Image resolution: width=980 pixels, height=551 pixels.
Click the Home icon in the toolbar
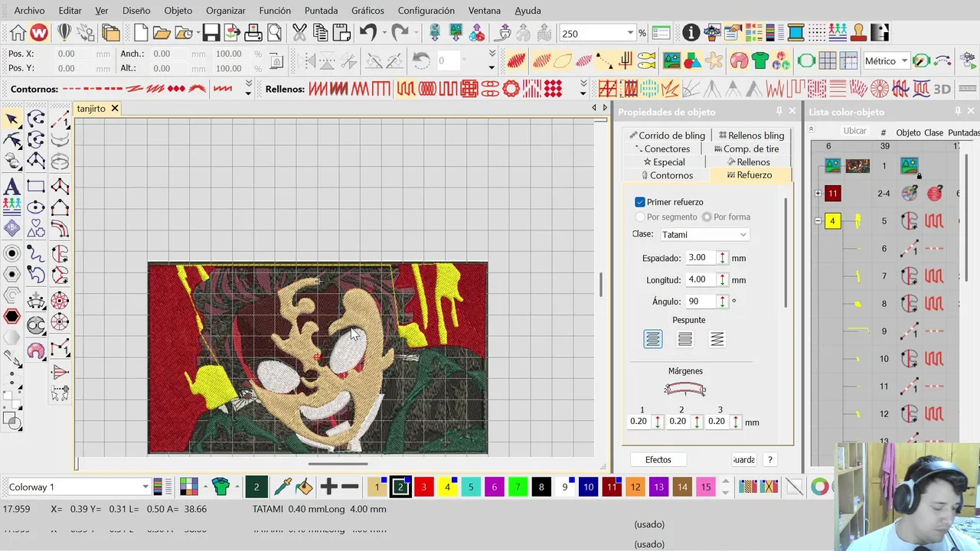click(18, 33)
